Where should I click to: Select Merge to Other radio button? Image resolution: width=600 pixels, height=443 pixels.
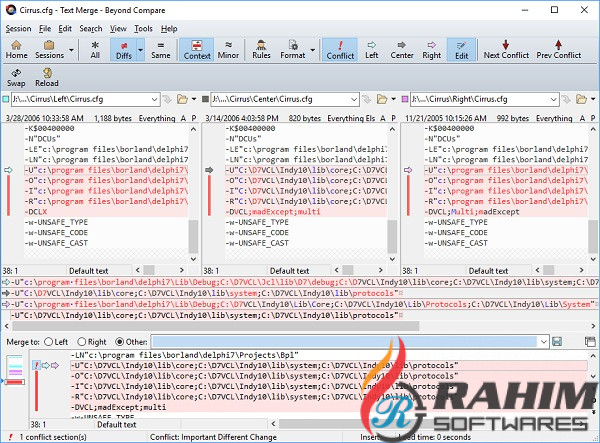tap(120, 342)
